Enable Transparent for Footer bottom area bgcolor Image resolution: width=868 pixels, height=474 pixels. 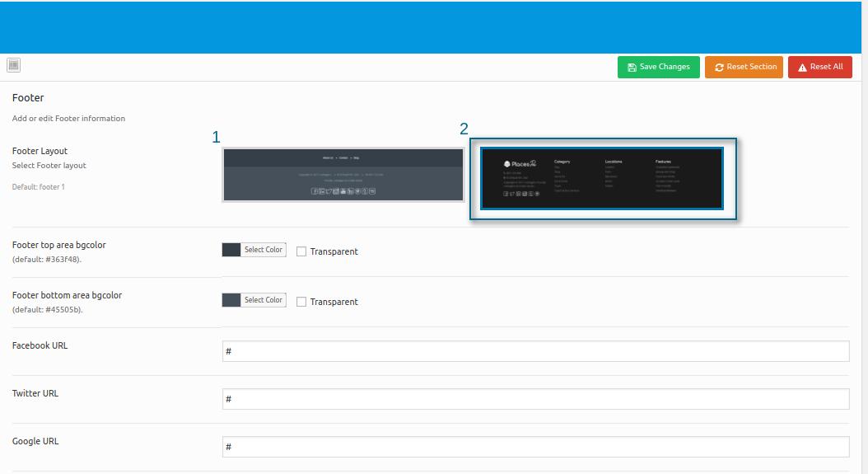coord(301,302)
